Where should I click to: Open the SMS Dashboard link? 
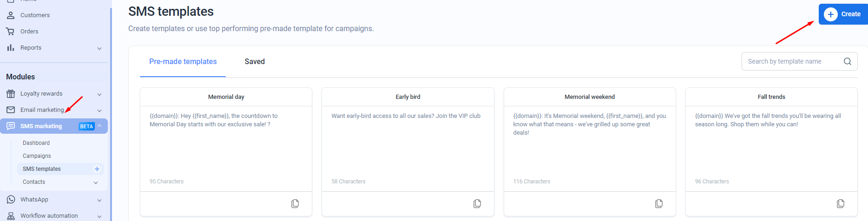[36, 143]
